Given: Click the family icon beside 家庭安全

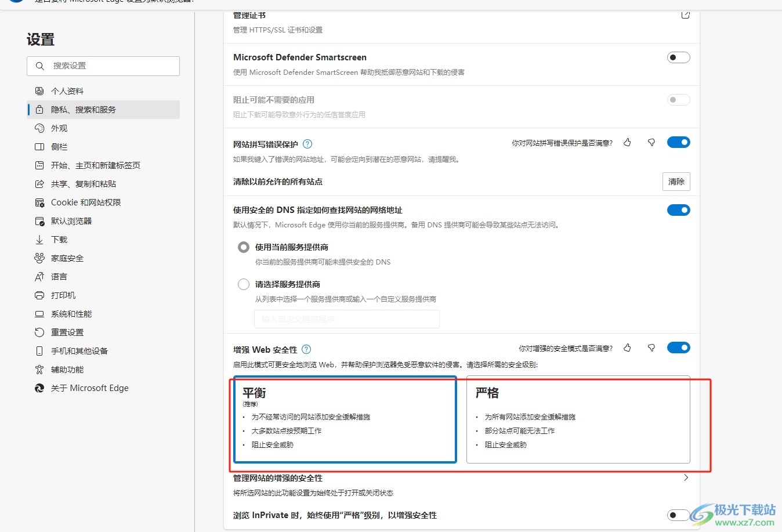Looking at the screenshot, I should (39, 258).
